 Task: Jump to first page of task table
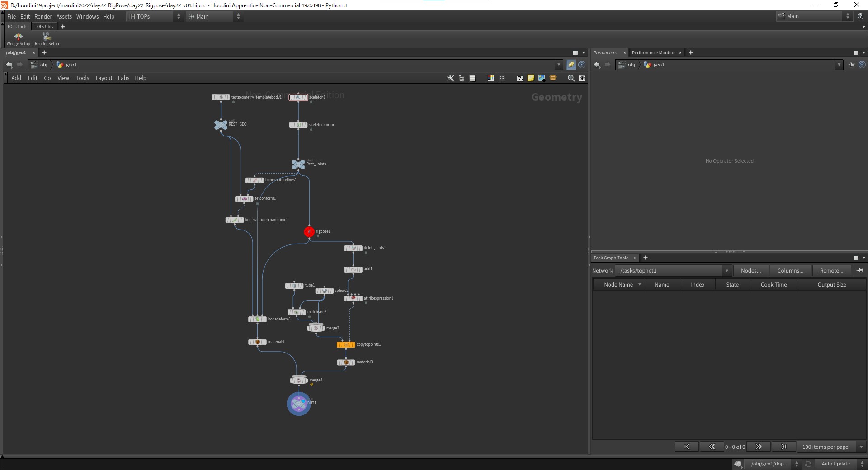click(687, 447)
